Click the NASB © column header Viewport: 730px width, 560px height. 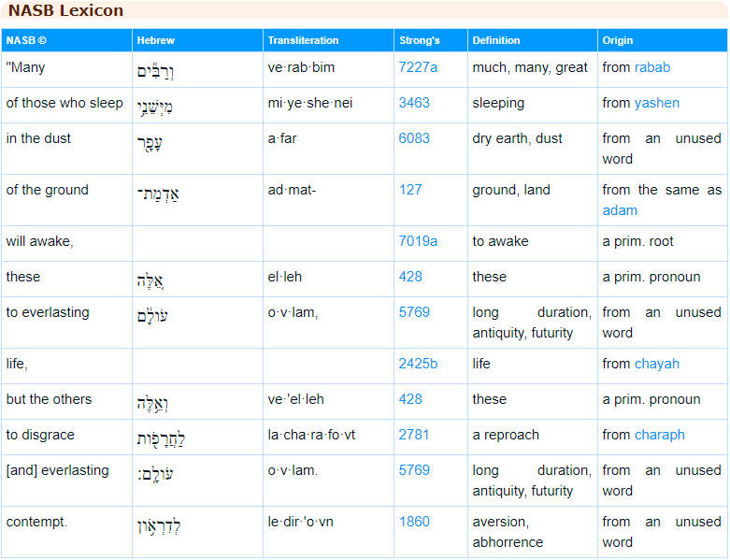pos(26,41)
